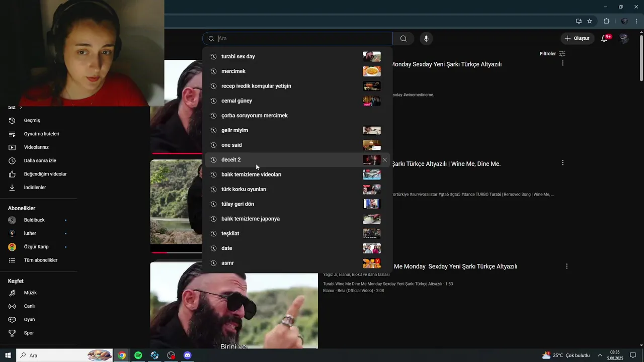Choose 'deceit 2' from search history
The height and width of the screenshot is (362, 644).
click(x=297, y=160)
